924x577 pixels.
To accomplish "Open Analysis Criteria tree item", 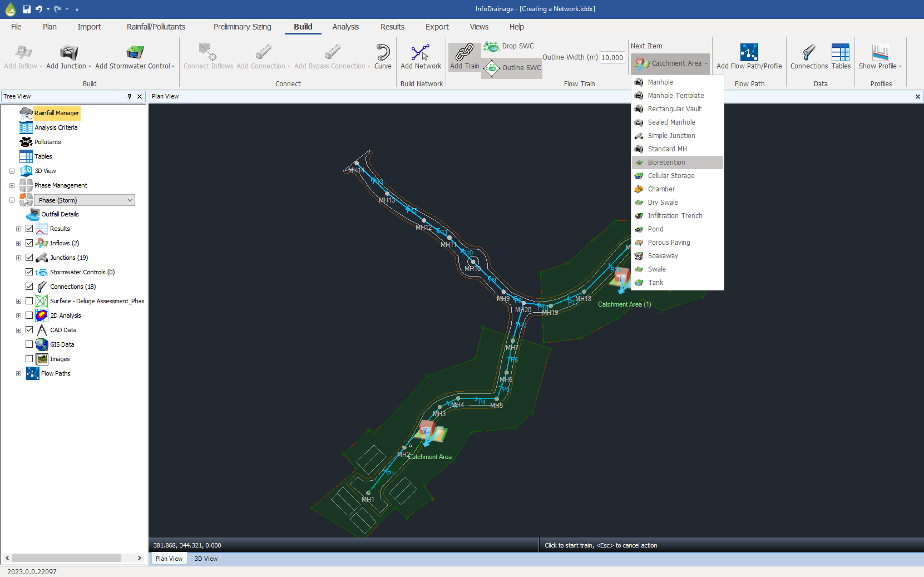I will coord(56,127).
